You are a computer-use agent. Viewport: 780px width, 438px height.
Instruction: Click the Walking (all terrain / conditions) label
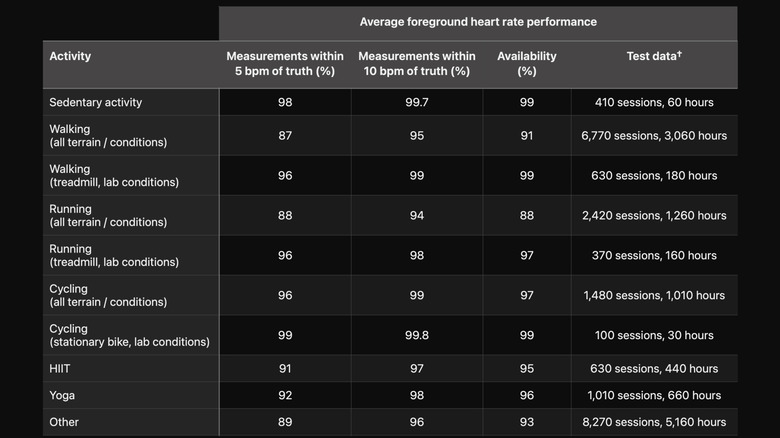tap(108, 136)
